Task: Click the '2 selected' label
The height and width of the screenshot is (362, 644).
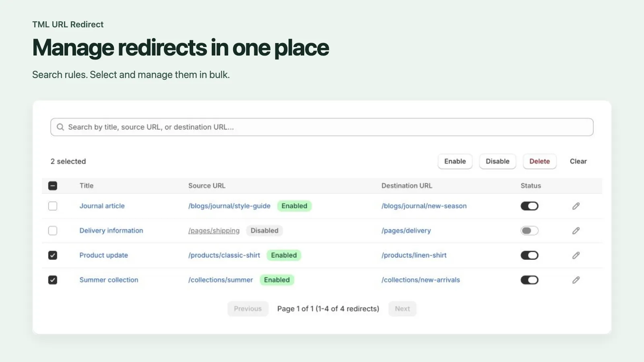Action: 68,161
